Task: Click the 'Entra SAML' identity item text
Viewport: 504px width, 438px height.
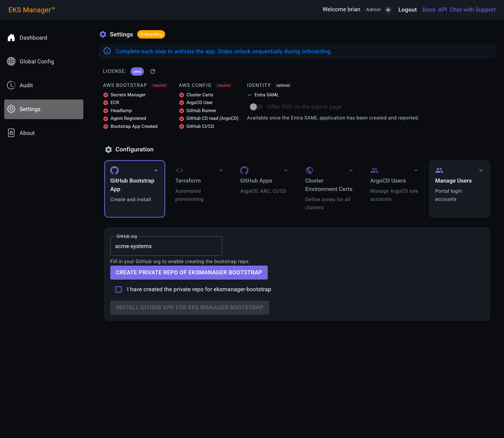Action: 266,95
